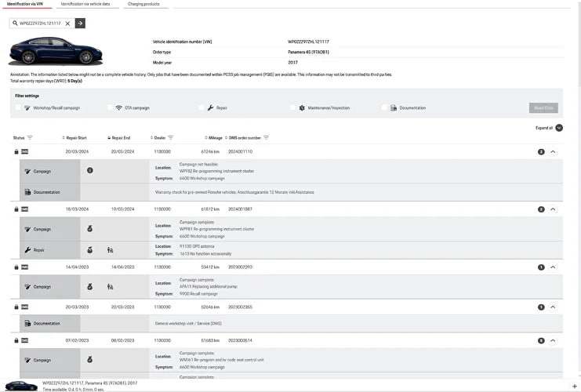The image size is (581, 392).
Task: Click Documentation icon in warranty check row
Action: (x=27, y=192)
